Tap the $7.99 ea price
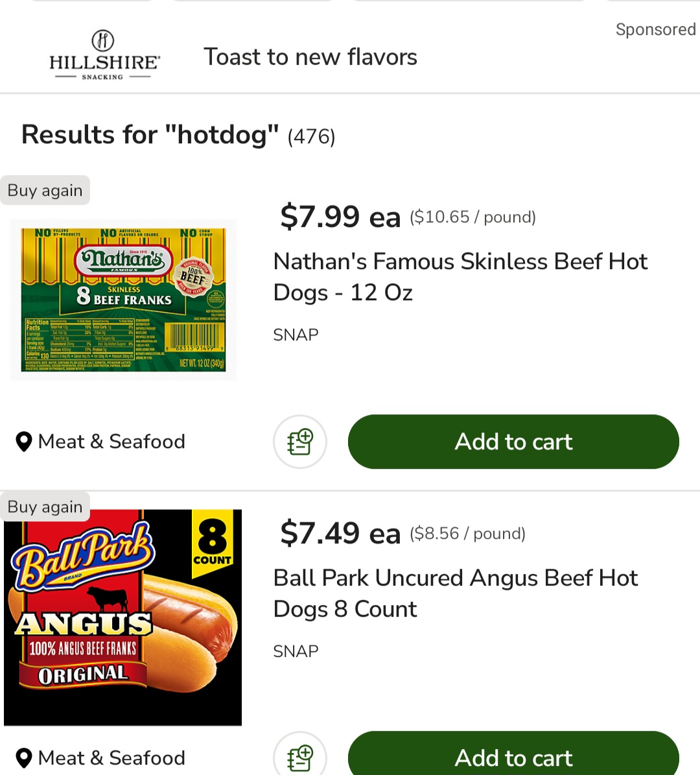 [340, 217]
